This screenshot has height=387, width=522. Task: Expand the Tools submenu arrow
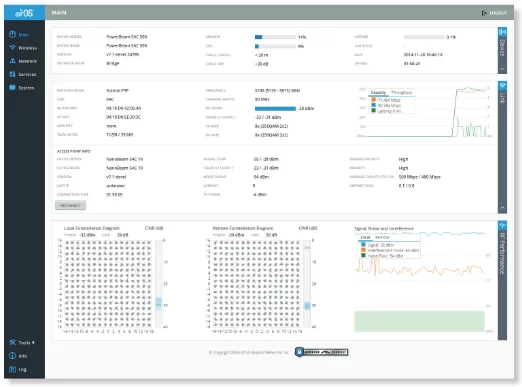coord(33,342)
